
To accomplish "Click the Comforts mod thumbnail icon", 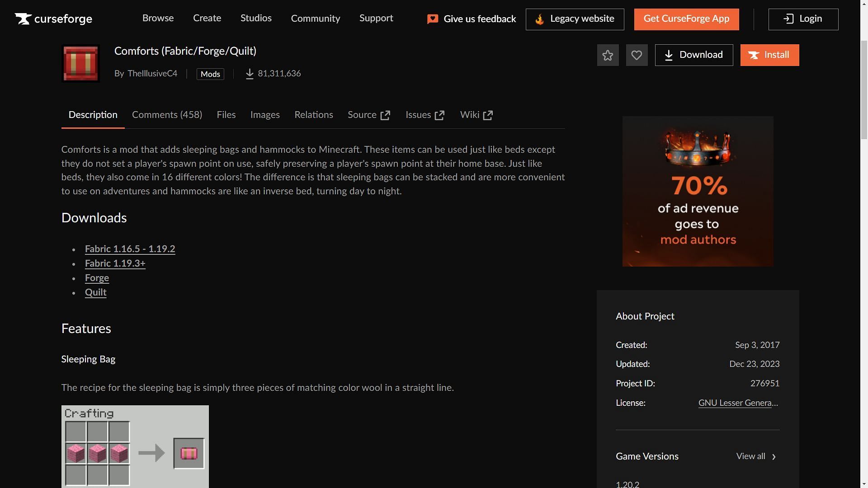I will point(80,64).
